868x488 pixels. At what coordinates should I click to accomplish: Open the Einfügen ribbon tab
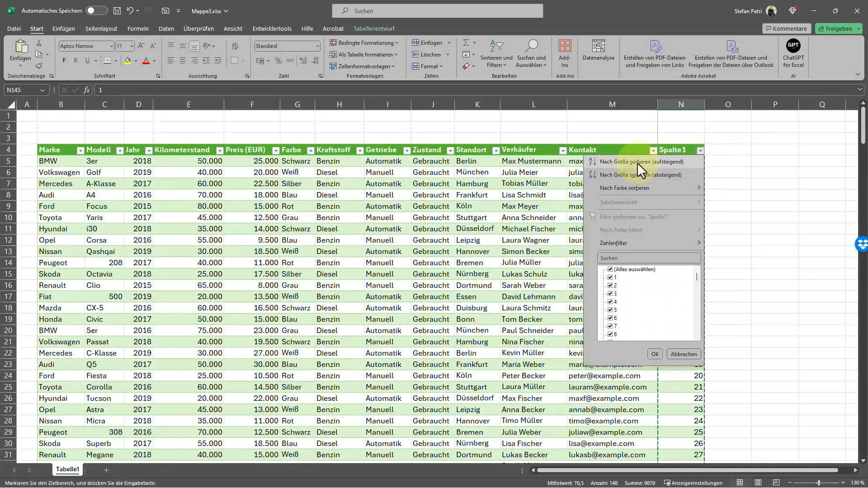63,28
